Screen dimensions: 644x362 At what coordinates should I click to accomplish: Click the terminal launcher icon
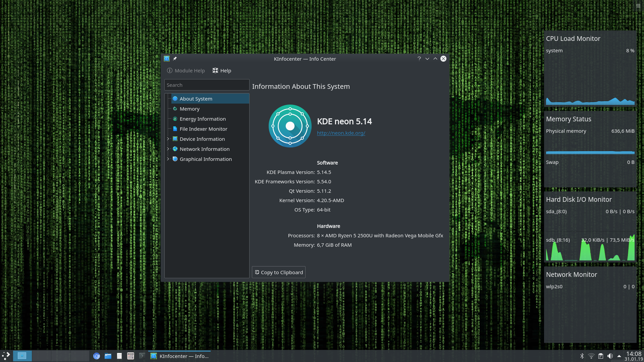pos(142,356)
